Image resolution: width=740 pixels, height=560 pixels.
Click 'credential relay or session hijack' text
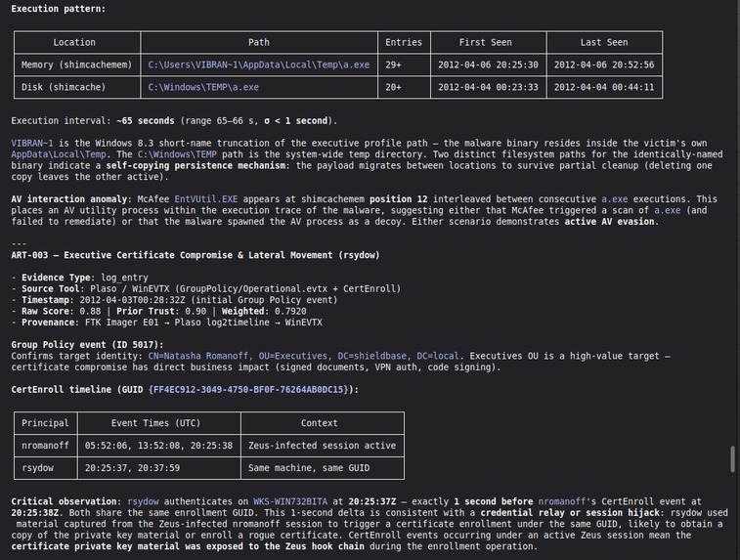pyautogui.click(x=570, y=513)
